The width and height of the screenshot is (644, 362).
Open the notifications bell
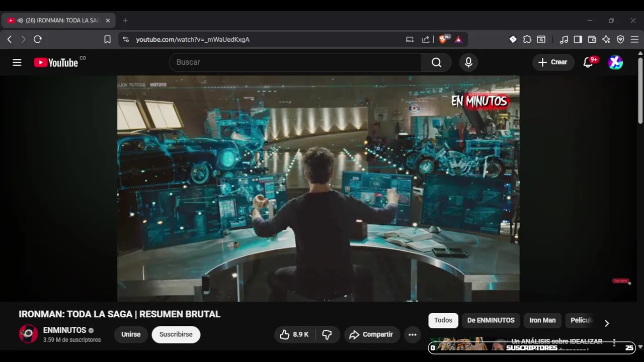[588, 62]
